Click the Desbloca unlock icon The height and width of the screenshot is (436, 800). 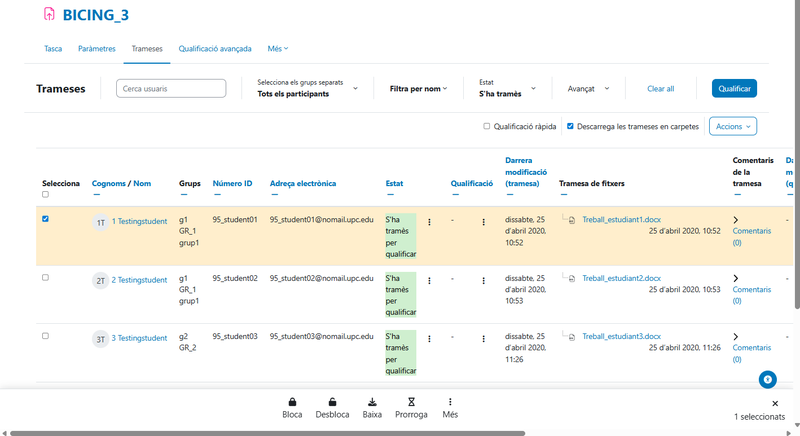[332, 401]
